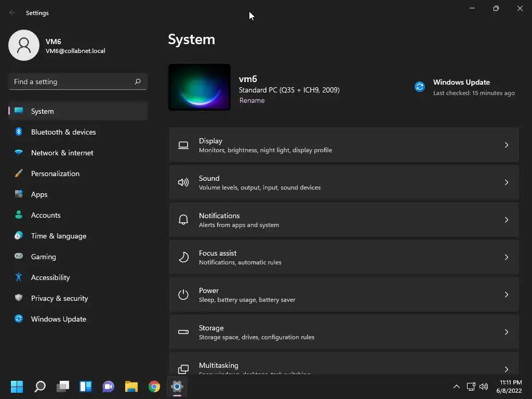Viewport: 532px width, 399px height.
Task: Click the Gaming controller icon in the sidebar
Action: click(19, 256)
